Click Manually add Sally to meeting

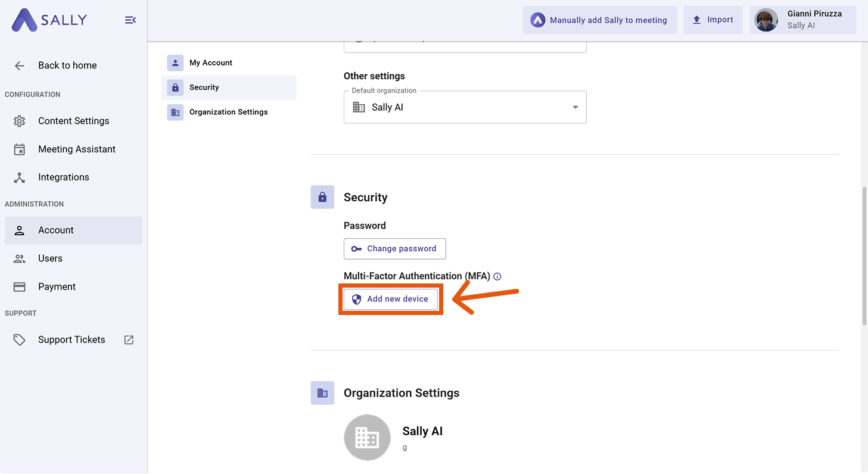pos(599,20)
